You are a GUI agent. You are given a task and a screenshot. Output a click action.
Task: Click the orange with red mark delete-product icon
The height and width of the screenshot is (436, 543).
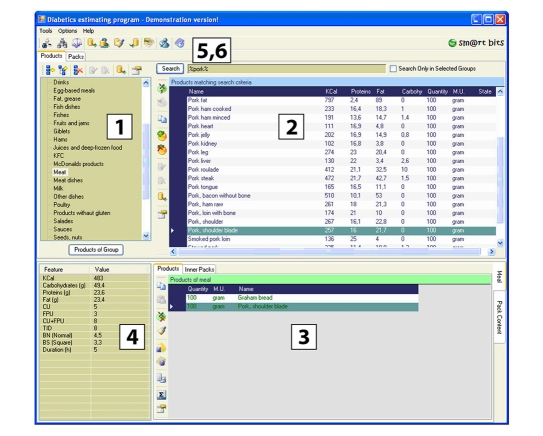(x=162, y=150)
